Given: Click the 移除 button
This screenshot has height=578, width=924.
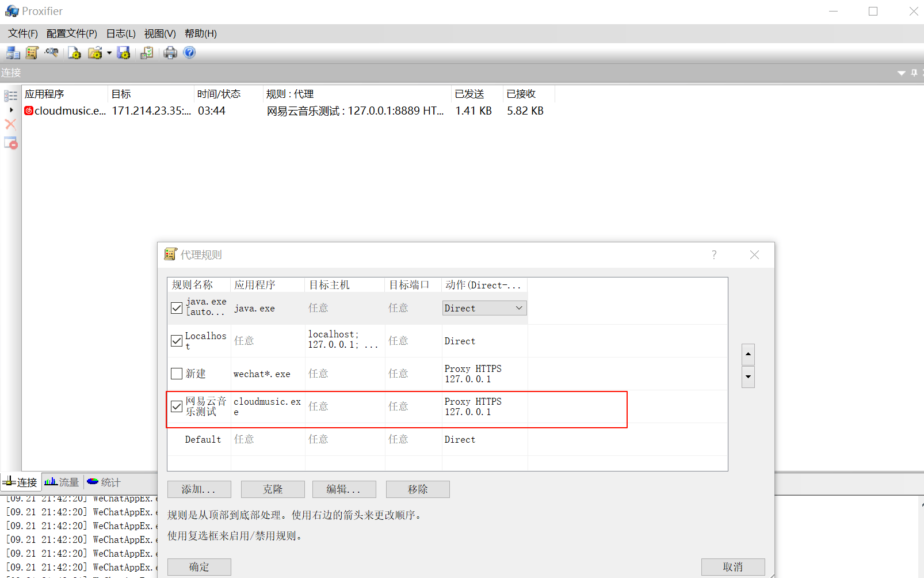Looking at the screenshot, I should click(x=418, y=489).
